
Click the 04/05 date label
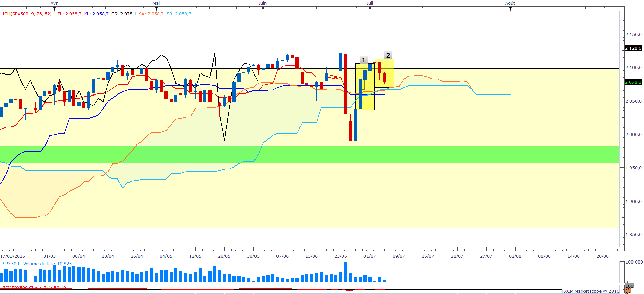pyautogui.click(x=166, y=256)
